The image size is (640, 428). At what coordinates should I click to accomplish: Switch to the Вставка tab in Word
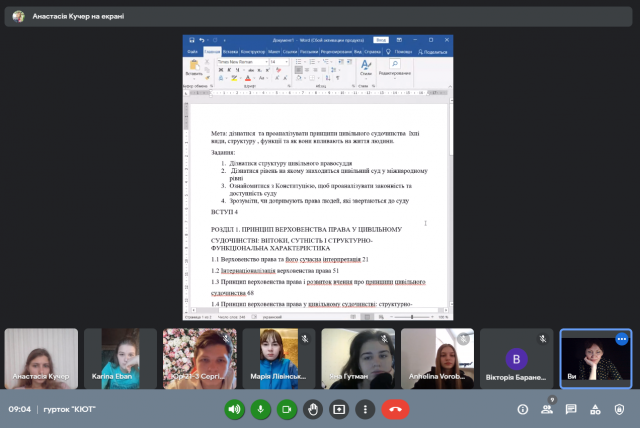pos(231,52)
